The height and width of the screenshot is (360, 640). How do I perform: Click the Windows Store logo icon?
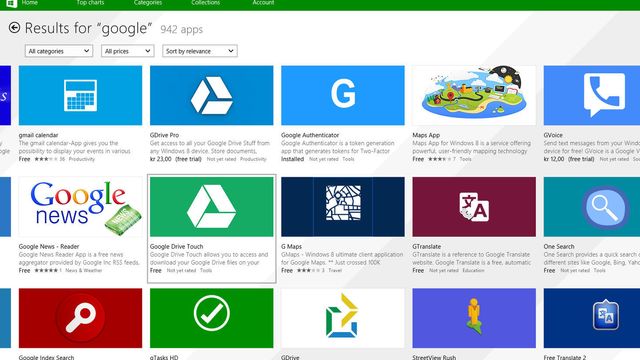point(11,3)
